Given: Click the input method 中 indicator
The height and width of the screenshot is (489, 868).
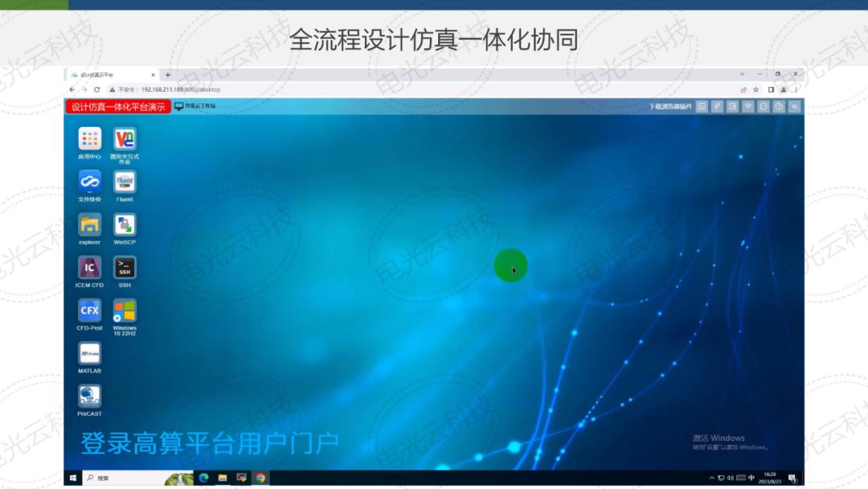Looking at the screenshot, I should [x=751, y=478].
